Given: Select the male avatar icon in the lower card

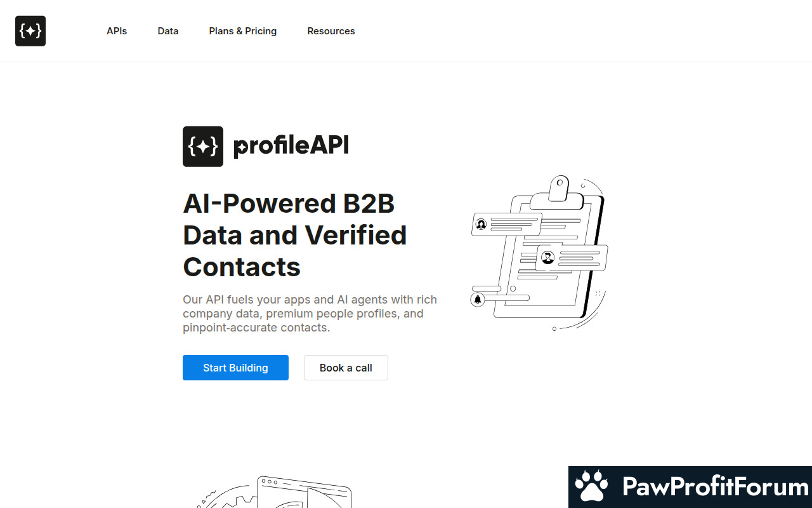Looking at the screenshot, I should coord(548,257).
